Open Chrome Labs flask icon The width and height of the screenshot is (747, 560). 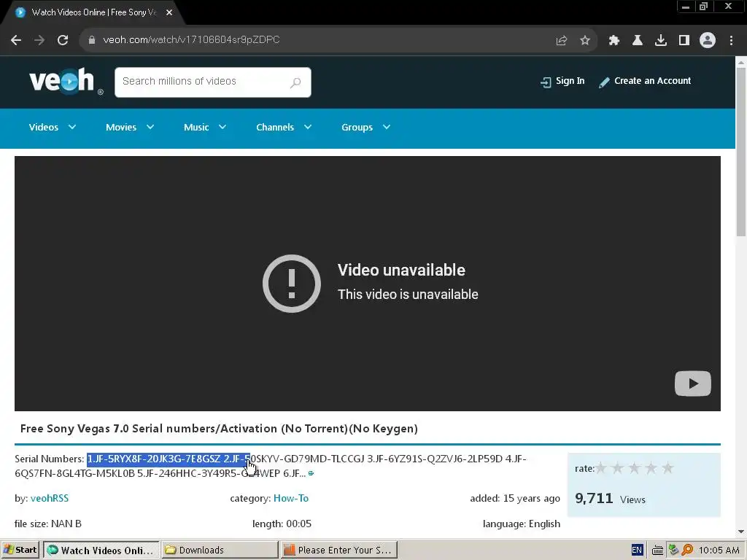(x=638, y=41)
